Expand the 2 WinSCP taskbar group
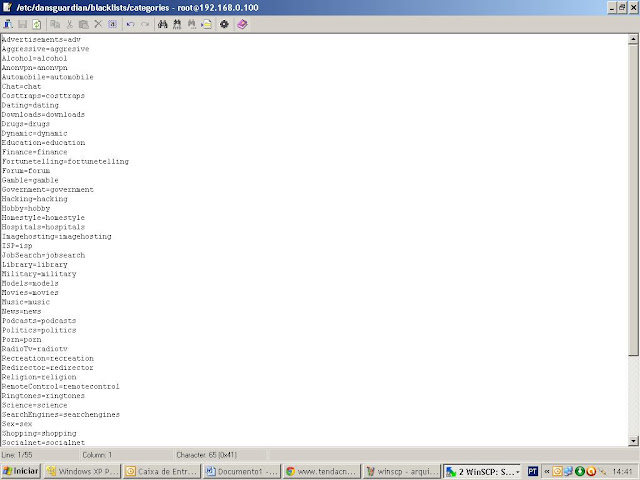The width and height of the screenshot is (640, 480). tap(482, 472)
